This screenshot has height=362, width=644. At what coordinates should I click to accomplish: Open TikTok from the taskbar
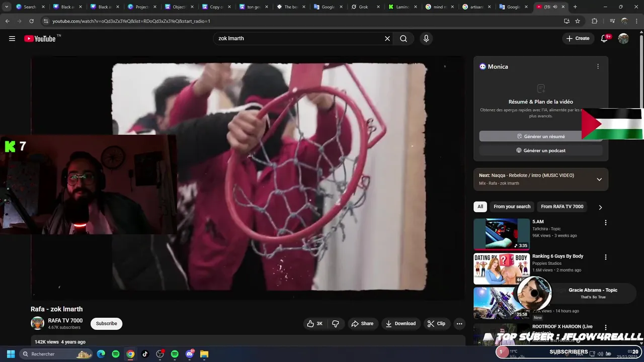tap(145, 354)
